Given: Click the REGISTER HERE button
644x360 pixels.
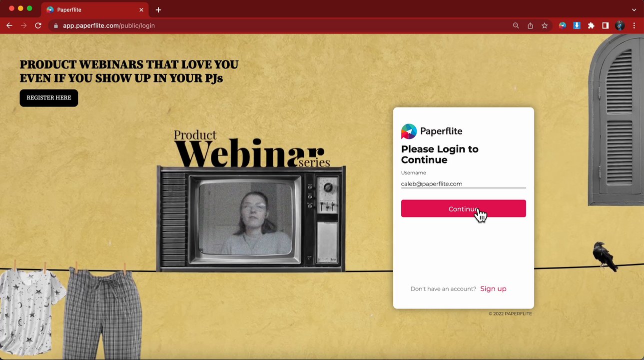Looking at the screenshot, I should pos(49,98).
